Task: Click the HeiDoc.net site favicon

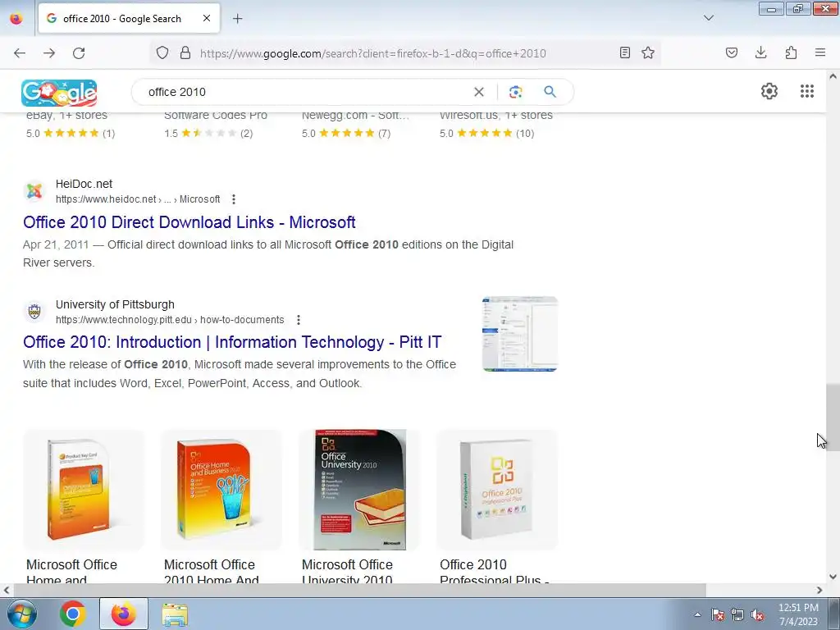Action: (x=34, y=190)
